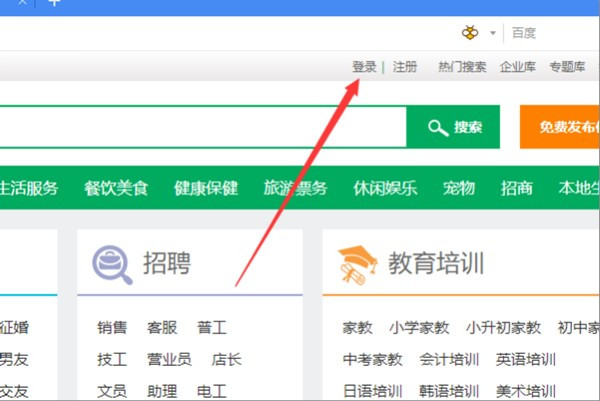600x401 pixels.
Task: Click the 登录 login link
Action: 364,67
